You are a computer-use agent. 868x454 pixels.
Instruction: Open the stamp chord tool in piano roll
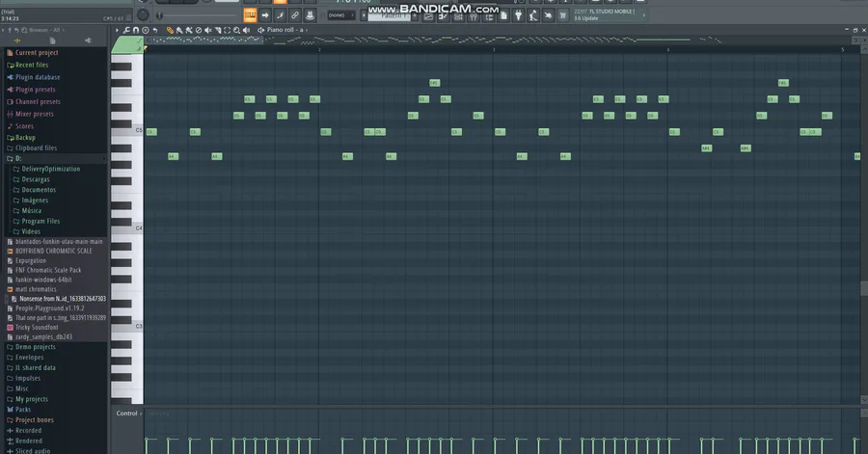pyautogui.click(x=146, y=30)
